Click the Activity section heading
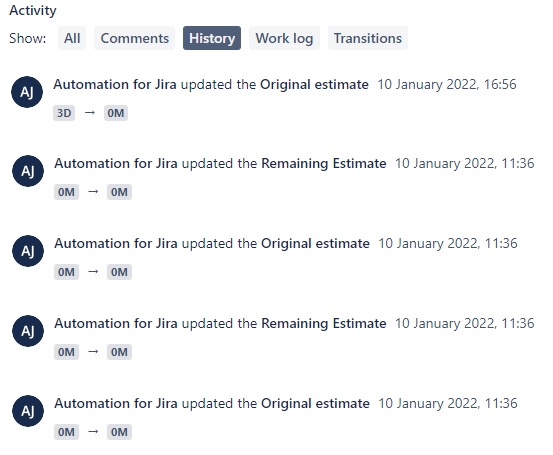This screenshot has height=455, width=553. [33, 10]
